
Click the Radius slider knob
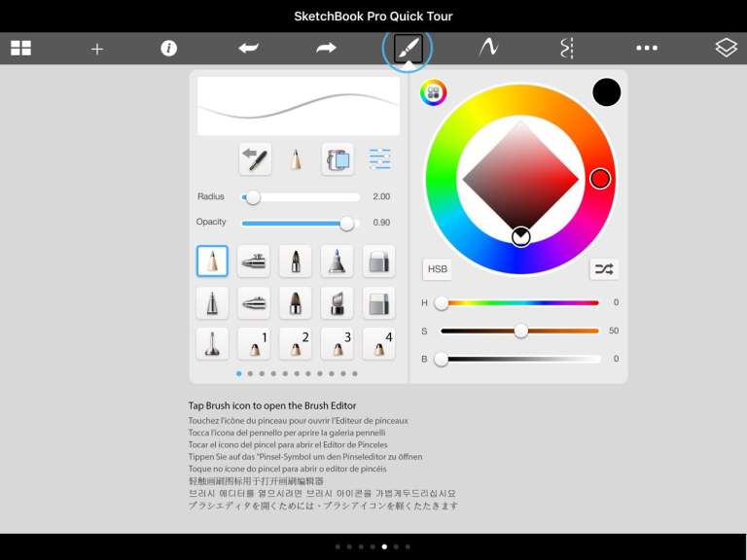[x=253, y=197]
